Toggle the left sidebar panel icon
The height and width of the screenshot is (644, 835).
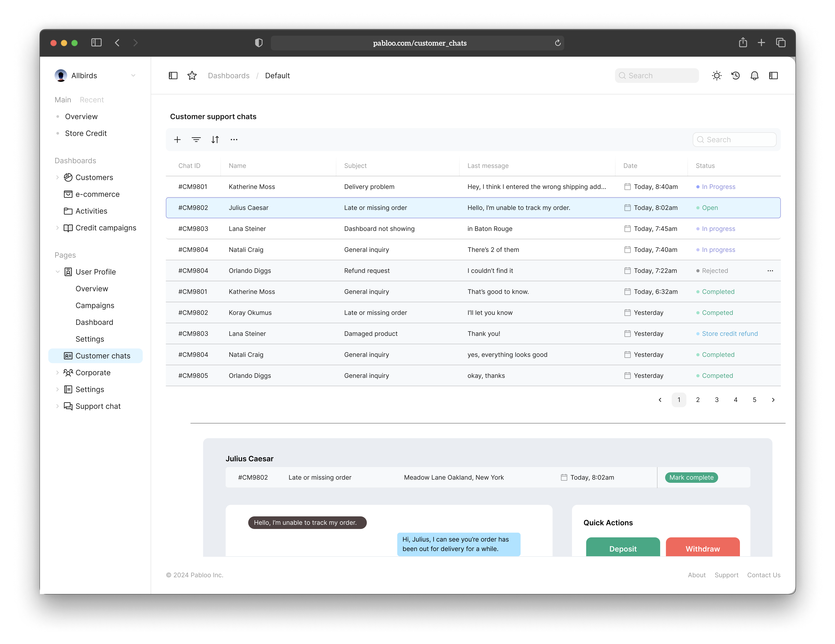pos(173,76)
